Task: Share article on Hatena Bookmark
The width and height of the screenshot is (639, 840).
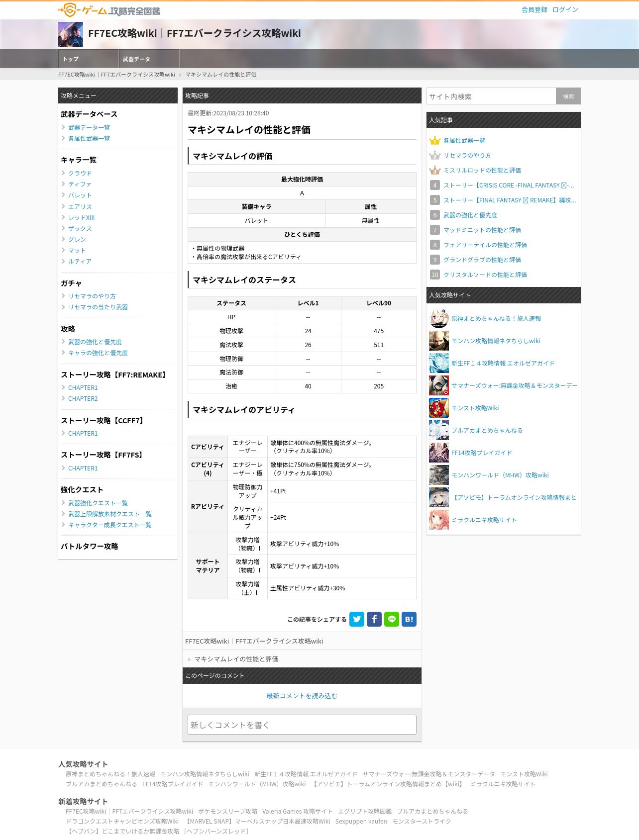Action: click(x=409, y=619)
